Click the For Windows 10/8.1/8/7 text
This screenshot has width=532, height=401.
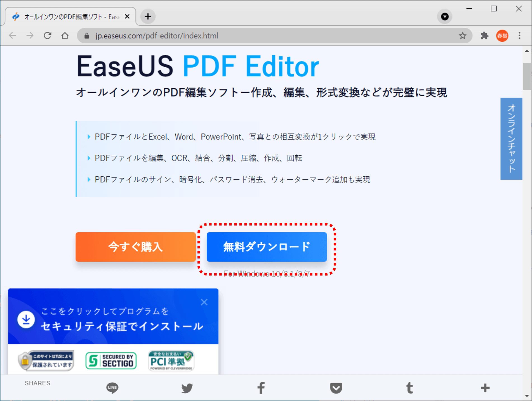(267, 274)
